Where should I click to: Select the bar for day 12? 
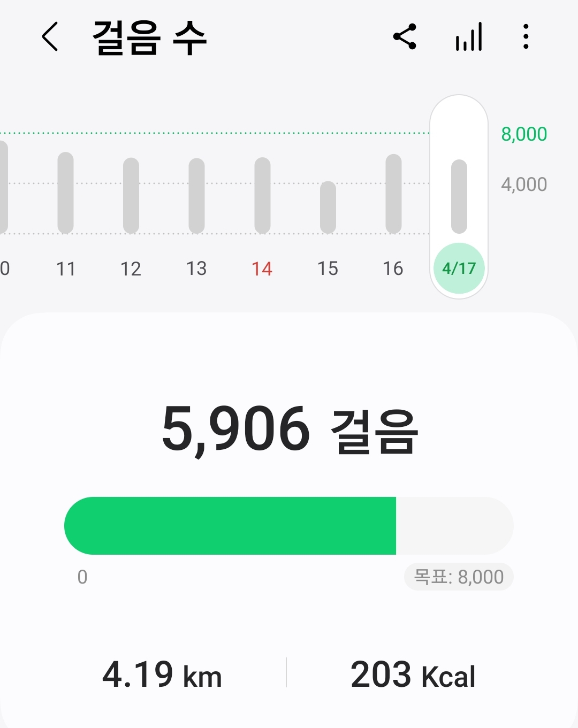pyautogui.click(x=131, y=195)
